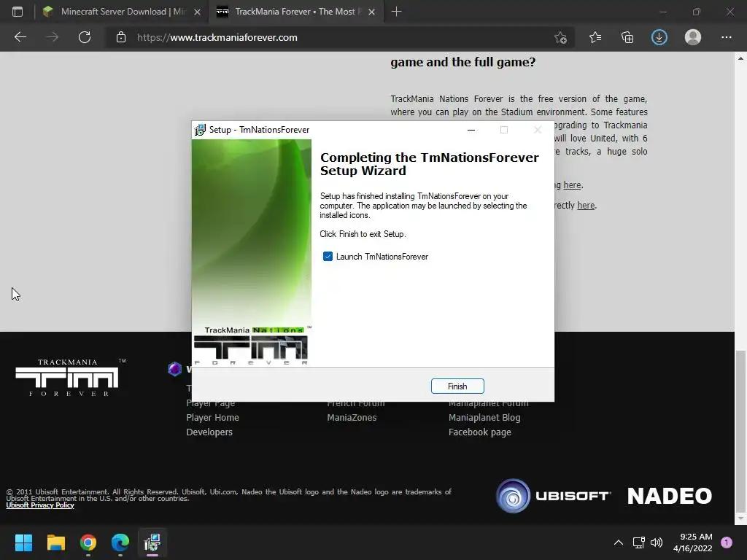Click the setup wizard title bar icon
747x560 pixels.
pos(200,130)
